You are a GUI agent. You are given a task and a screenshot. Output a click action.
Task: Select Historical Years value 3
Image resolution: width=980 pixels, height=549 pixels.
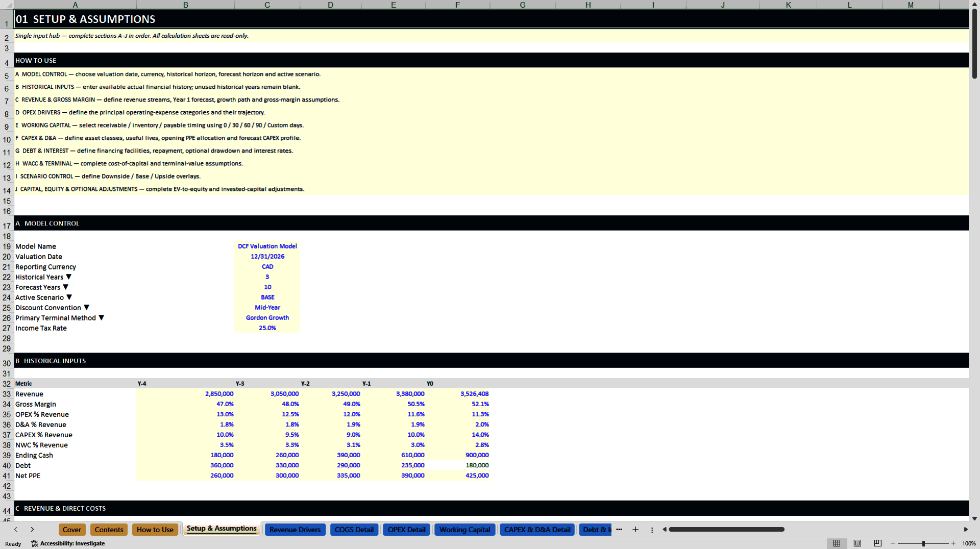(267, 277)
